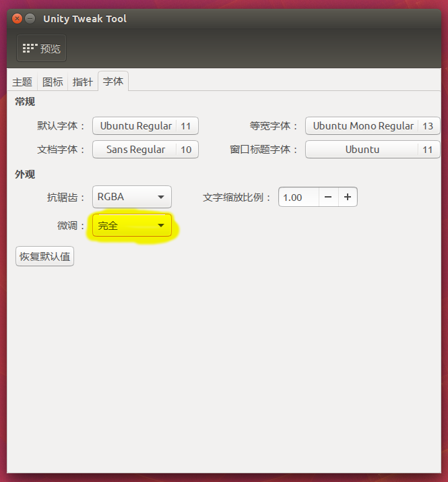Open window title font chooser Ubuntu 11
Viewport: 448px width, 482px height.
pyautogui.click(x=373, y=150)
